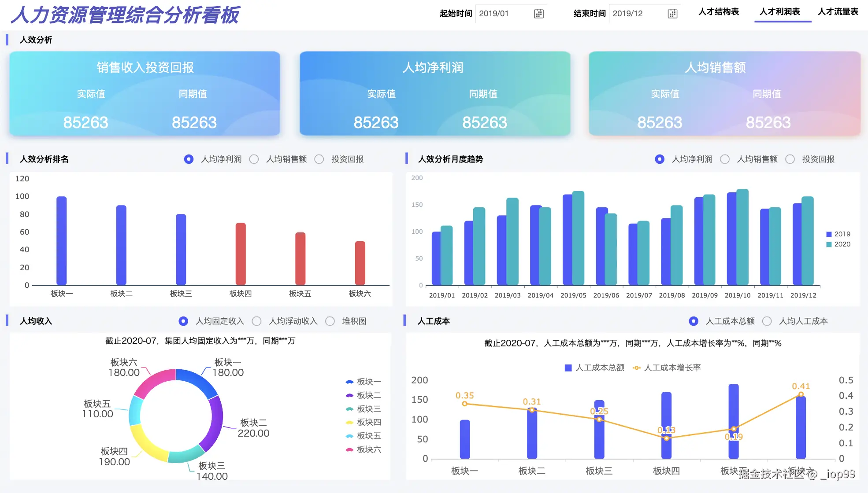Click the 销售收入投资回报 KPI card
868x493 pixels.
tap(145, 93)
